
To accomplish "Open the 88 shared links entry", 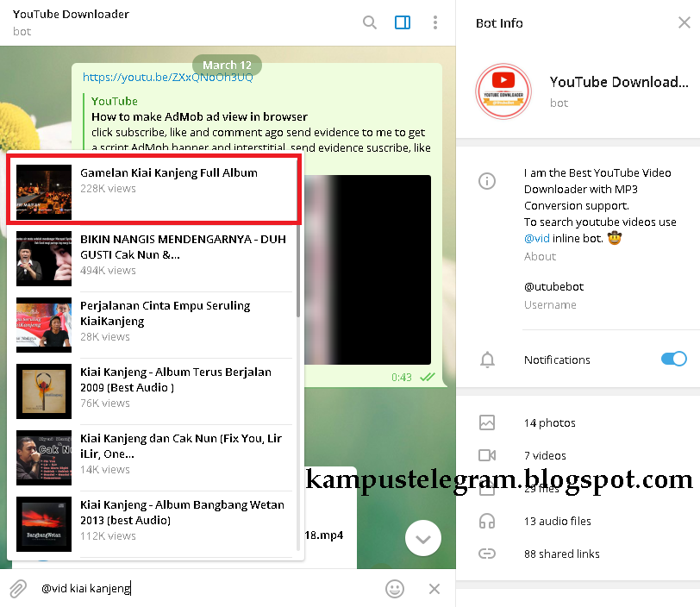I will coord(561,554).
